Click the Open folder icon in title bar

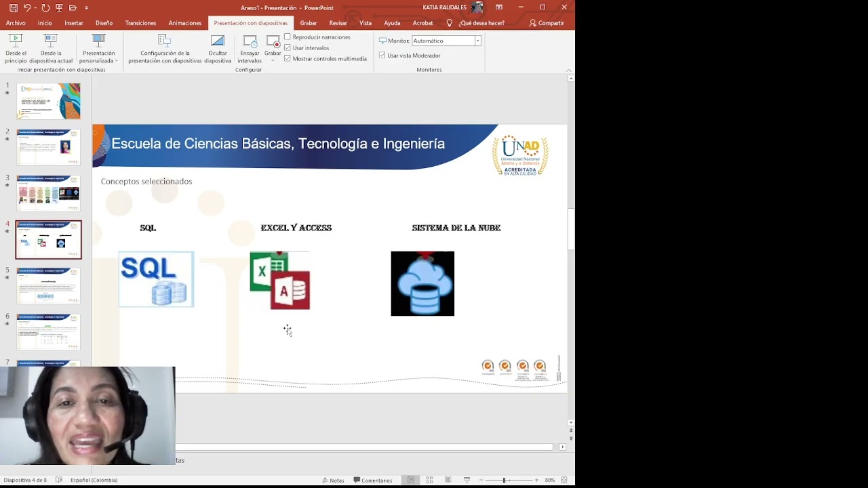click(x=73, y=7)
